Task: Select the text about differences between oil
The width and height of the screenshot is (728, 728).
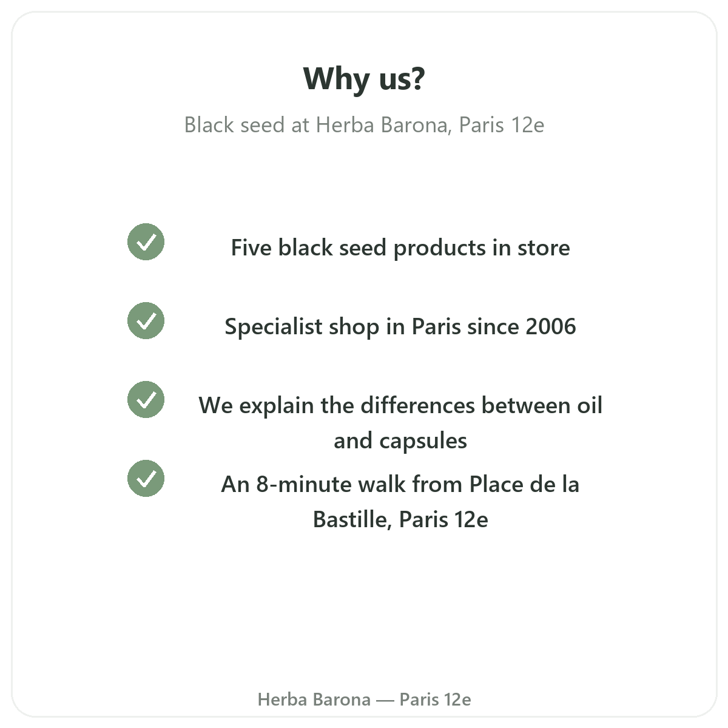Action: 400,423
